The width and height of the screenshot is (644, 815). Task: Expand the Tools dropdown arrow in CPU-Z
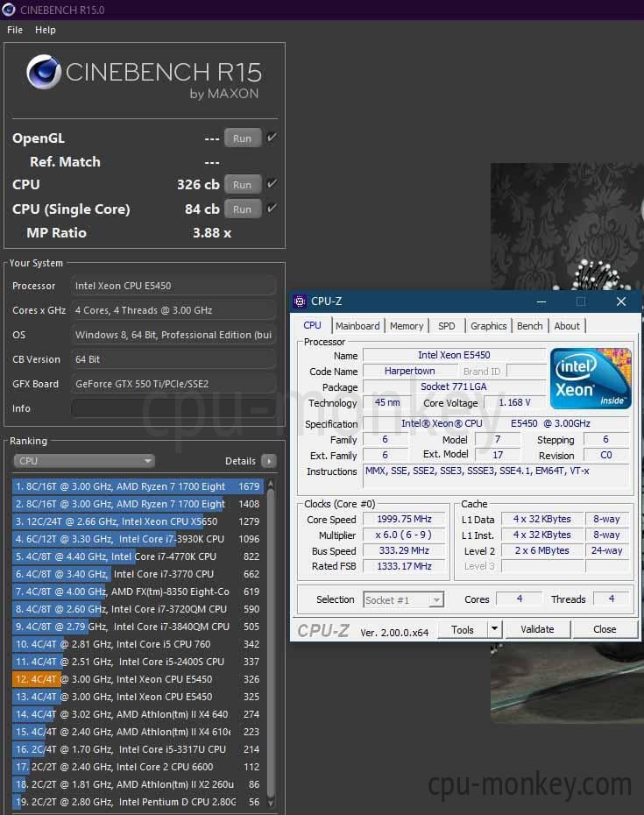pos(494,629)
